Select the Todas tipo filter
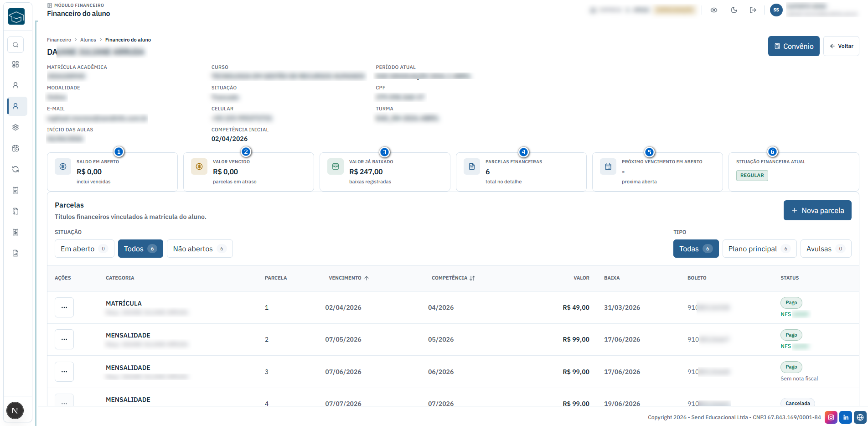868x426 pixels. click(x=696, y=249)
